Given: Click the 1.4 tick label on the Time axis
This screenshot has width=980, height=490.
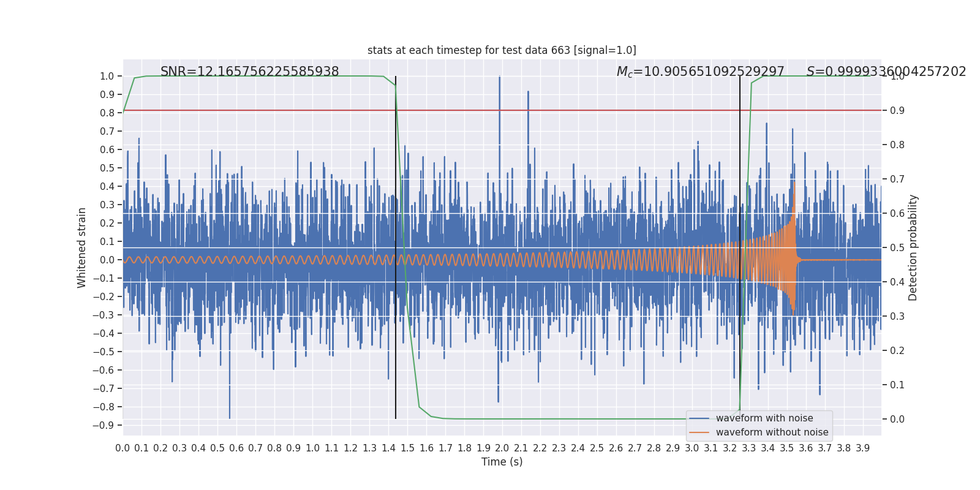Looking at the screenshot, I should (x=388, y=448).
